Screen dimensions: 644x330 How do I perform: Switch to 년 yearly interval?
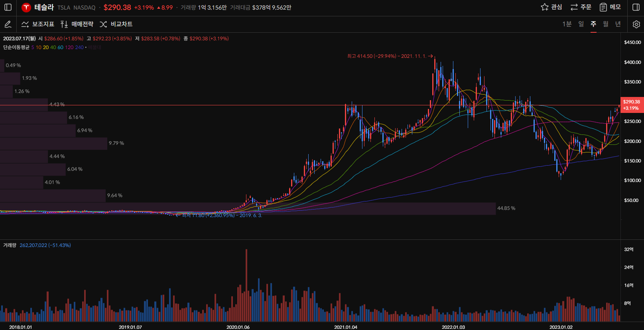618,24
